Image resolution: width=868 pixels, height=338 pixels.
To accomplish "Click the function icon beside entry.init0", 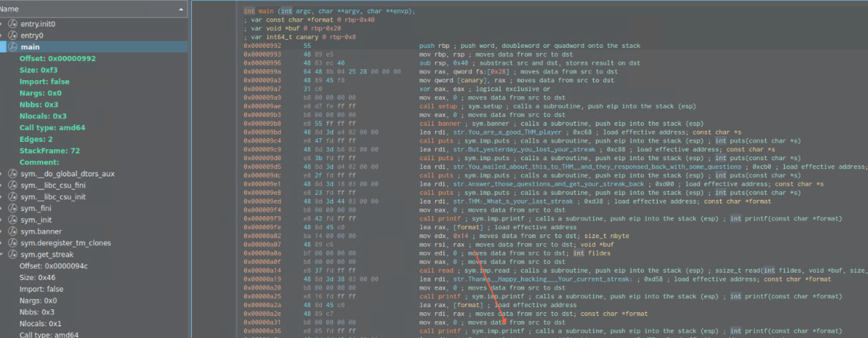I will point(12,24).
